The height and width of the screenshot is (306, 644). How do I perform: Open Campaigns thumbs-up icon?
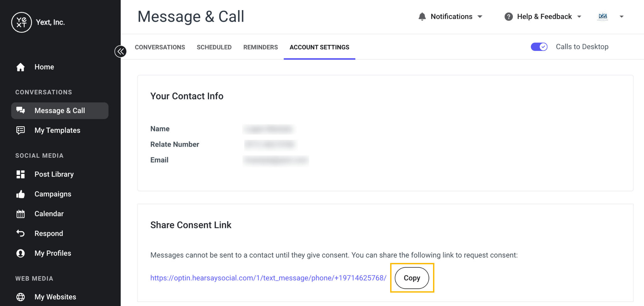[x=20, y=194]
